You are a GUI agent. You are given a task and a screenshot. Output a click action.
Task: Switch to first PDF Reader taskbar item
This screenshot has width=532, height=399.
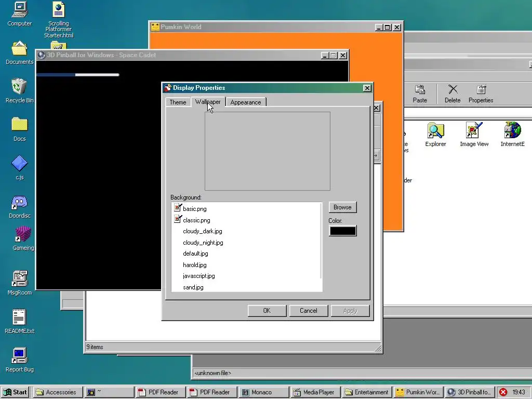pos(160,392)
